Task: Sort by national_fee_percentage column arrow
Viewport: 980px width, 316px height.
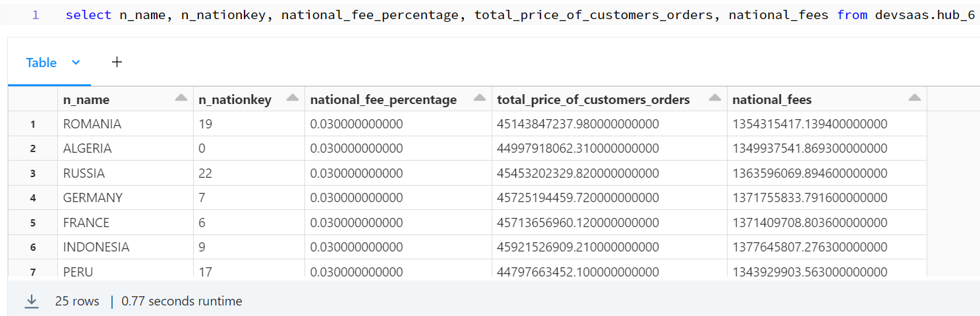Action: pos(480,98)
